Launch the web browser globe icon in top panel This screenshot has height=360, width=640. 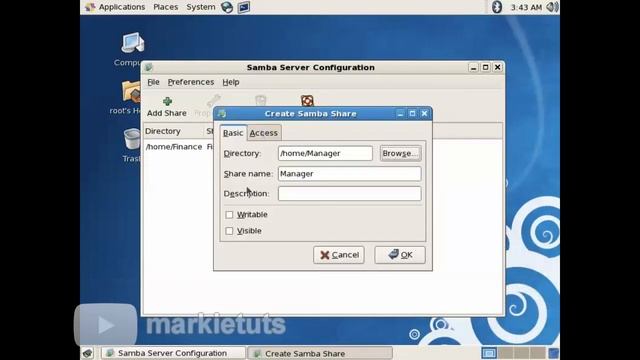coord(227,7)
